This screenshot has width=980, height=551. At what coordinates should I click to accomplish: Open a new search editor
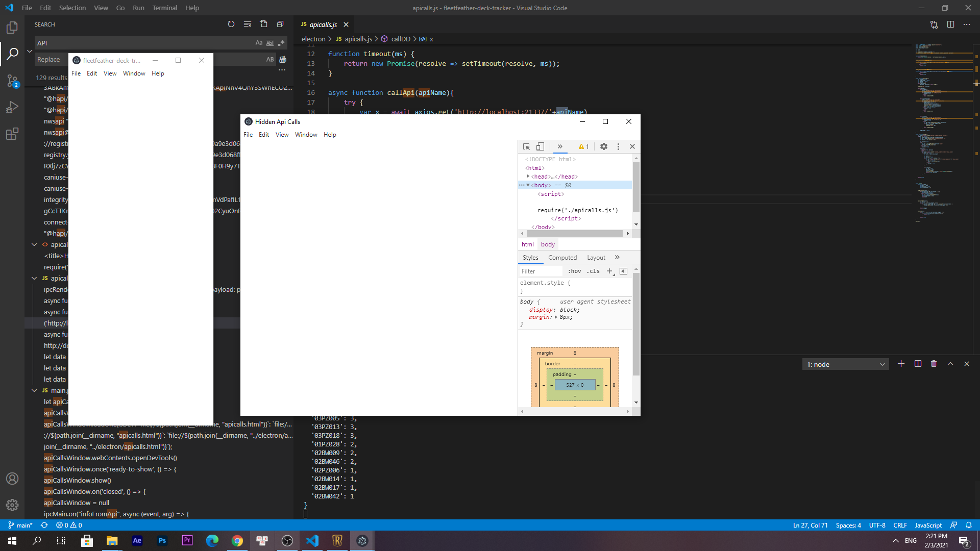[x=264, y=24]
